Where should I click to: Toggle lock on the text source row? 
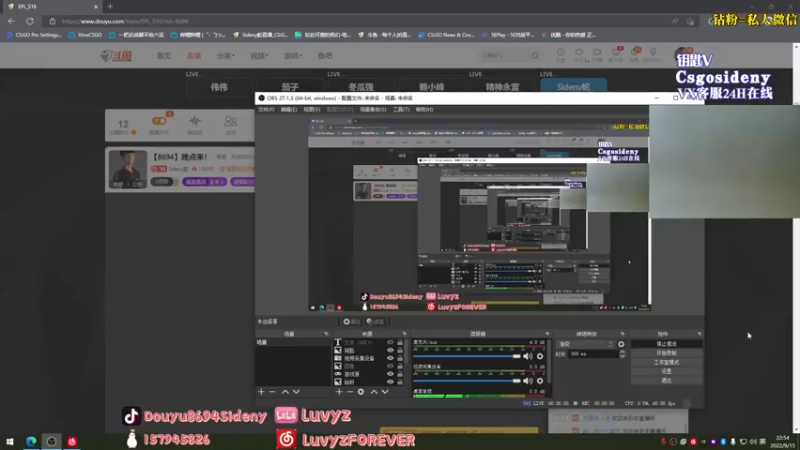[400, 342]
